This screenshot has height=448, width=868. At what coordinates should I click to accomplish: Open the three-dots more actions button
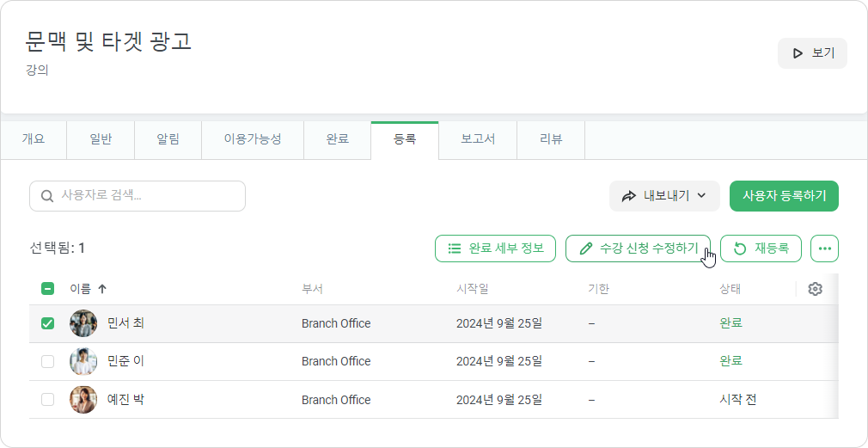(825, 249)
